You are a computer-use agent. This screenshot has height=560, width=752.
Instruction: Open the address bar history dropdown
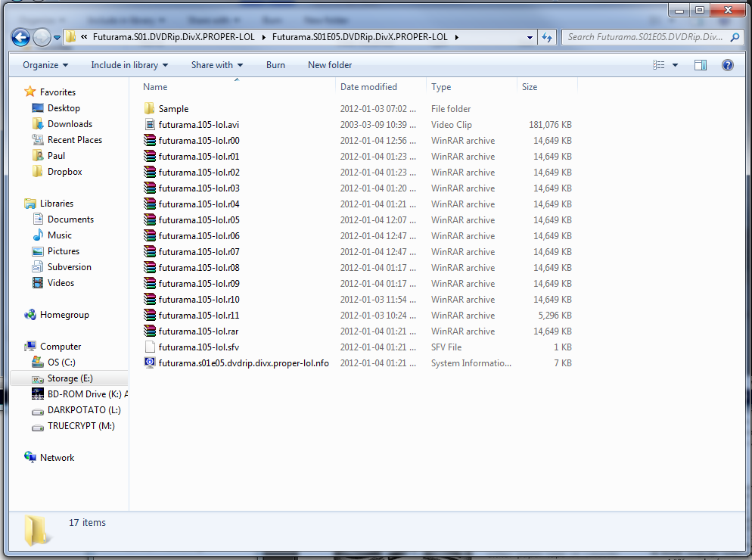(530, 37)
